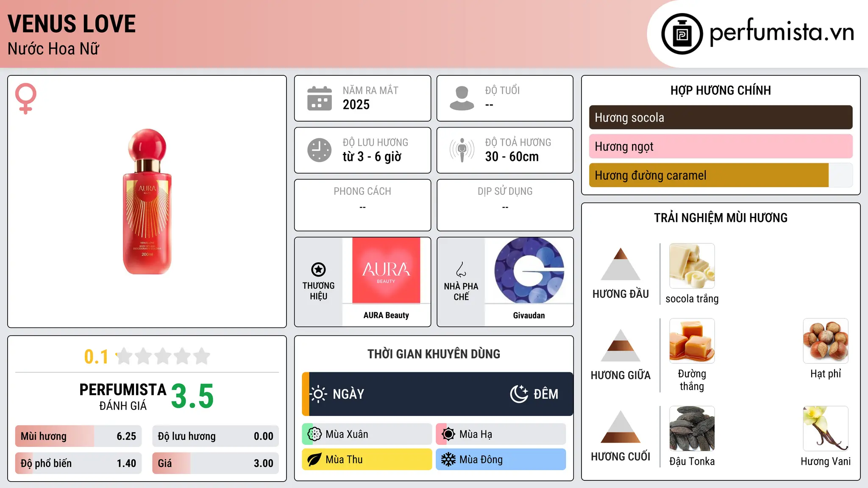
Task: Open the Đậu Tonka note image
Action: pyautogui.click(x=692, y=429)
